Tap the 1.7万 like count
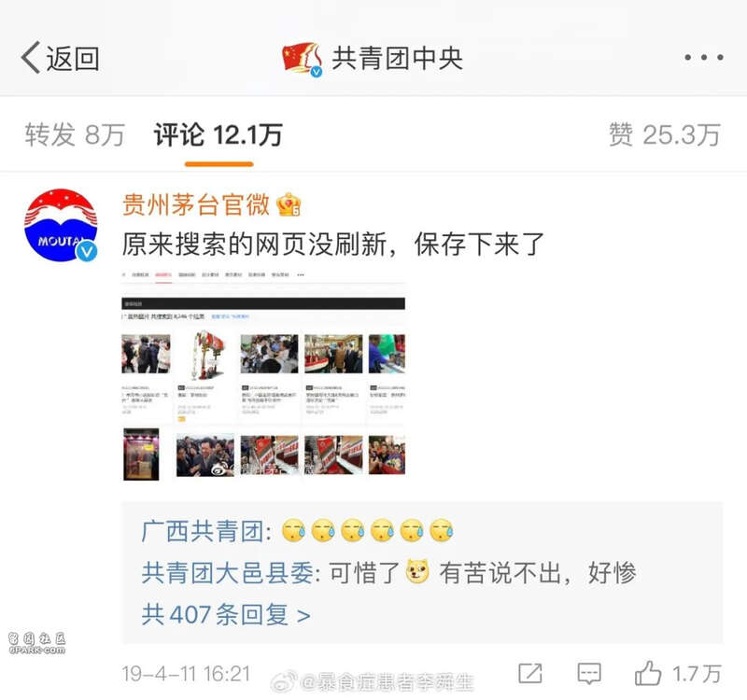Image resolution: width=747 pixels, height=700 pixels. (x=696, y=674)
